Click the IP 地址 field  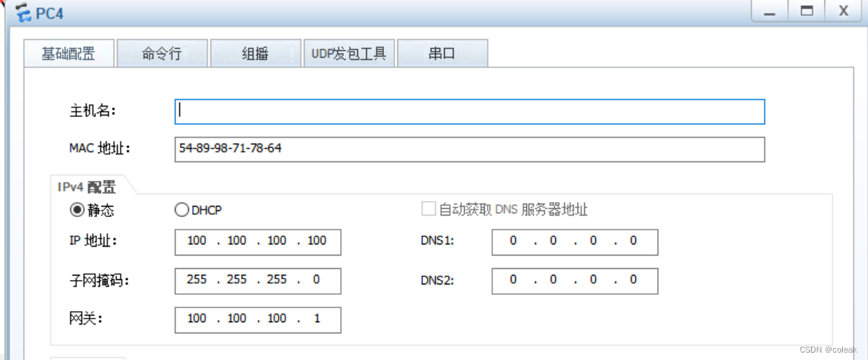[x=257, y=242]
